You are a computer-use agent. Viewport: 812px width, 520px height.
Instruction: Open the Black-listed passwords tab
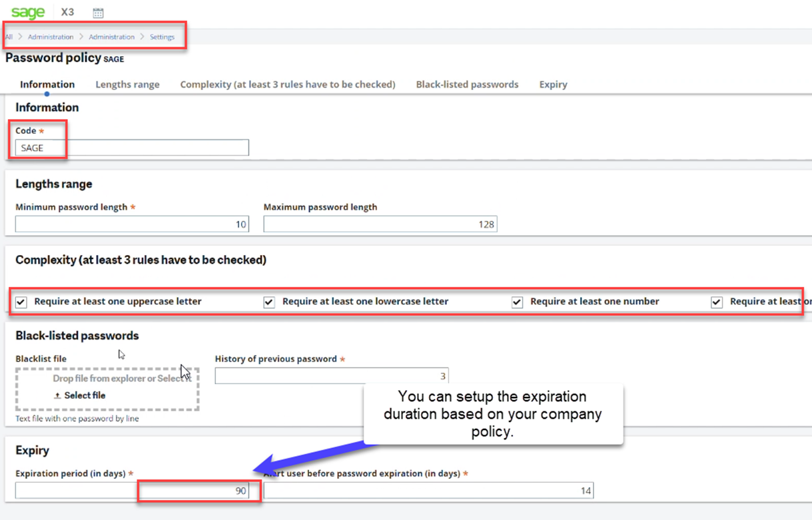467,84
